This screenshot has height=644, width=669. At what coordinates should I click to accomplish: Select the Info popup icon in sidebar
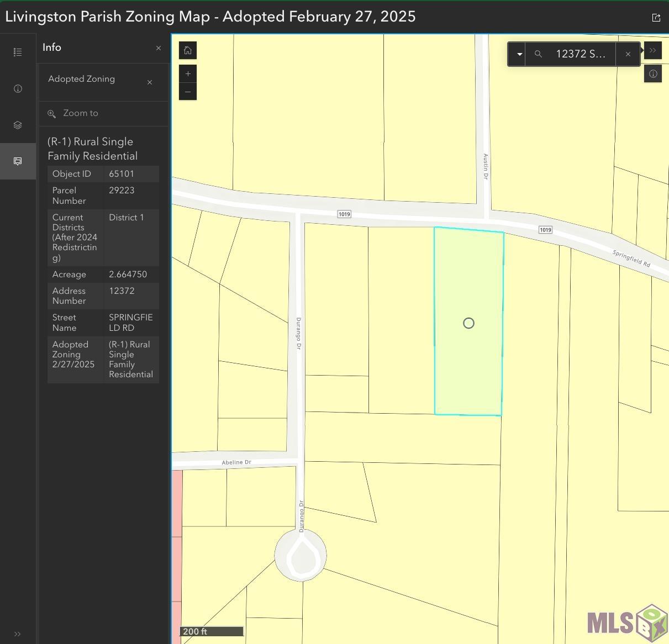(18, 161)
